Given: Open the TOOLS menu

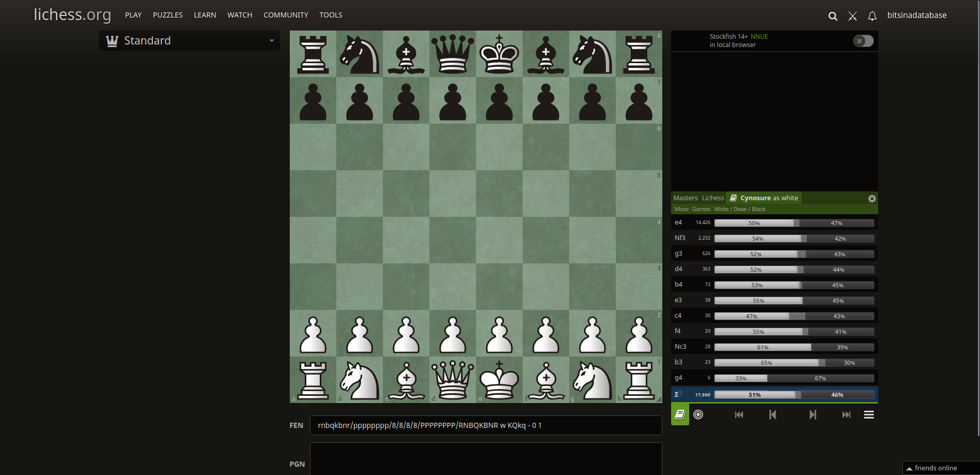Looking at the screenshot, I should (x=331, y=15).
